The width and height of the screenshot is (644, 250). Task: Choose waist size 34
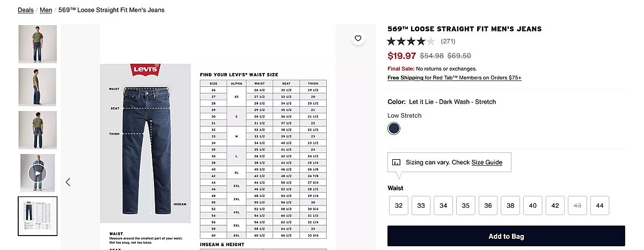click(x=443, y=205)
